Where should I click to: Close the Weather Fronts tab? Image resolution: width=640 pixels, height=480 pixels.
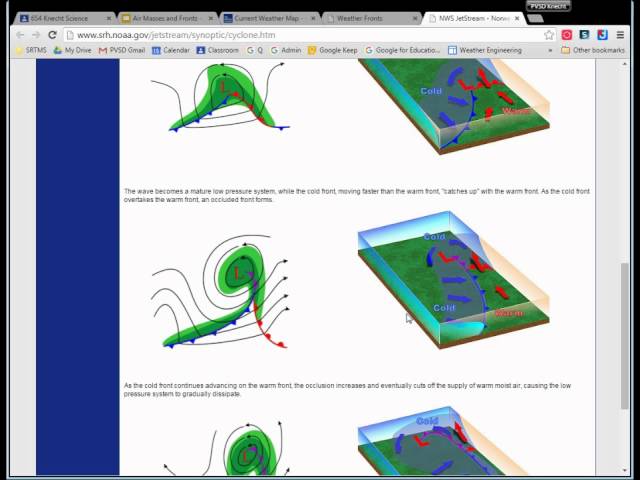pos(415,18)
